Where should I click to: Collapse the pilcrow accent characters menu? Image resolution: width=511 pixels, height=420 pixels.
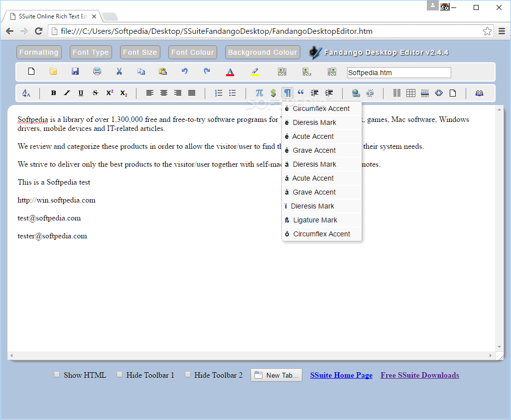(287, 93)
